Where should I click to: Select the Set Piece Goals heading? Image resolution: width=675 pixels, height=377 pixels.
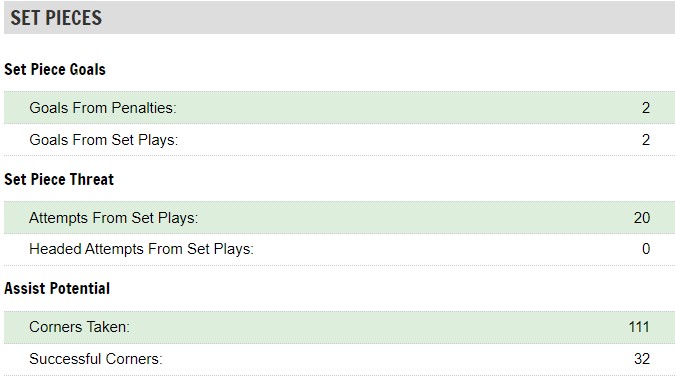coord(55,69)
